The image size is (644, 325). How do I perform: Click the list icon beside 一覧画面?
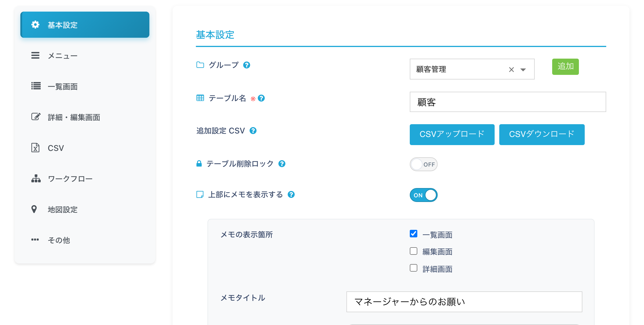pos(36,86)
